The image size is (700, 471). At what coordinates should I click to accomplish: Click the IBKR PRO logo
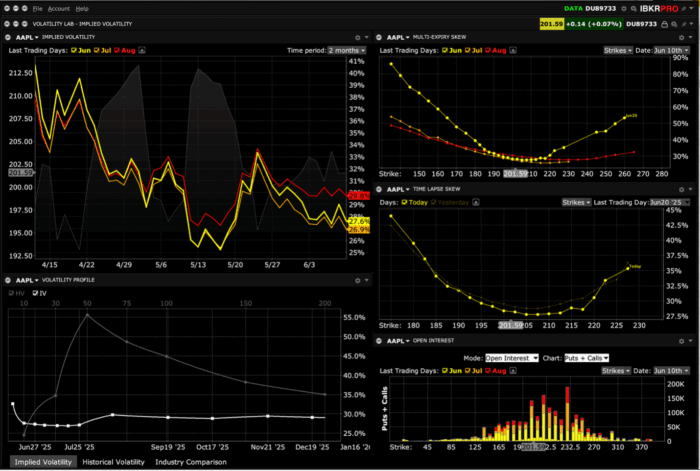click(x=658, y=8)
